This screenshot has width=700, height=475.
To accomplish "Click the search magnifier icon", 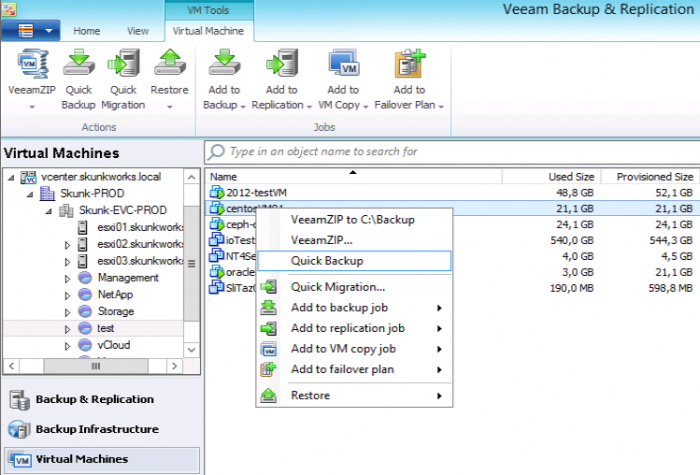I will pos(217,152).
